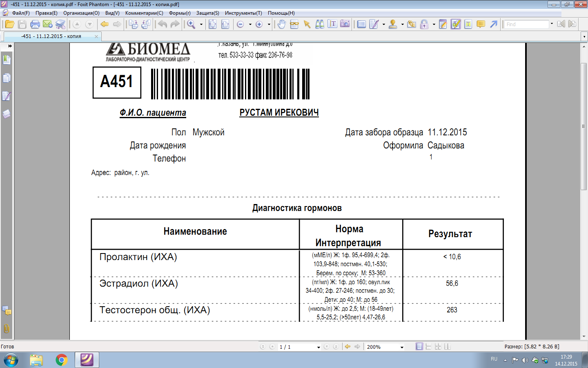Image resolution: width=588 pixels, height=368 pixels.
Task: Open the Комментарии(C) menu
Action: click(144, 13)
